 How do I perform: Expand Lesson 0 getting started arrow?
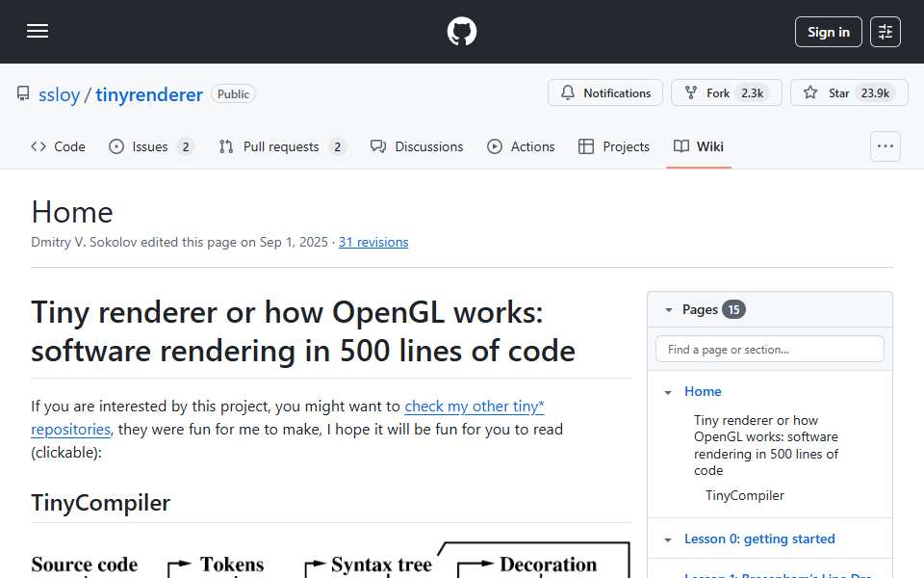[668, 539]
